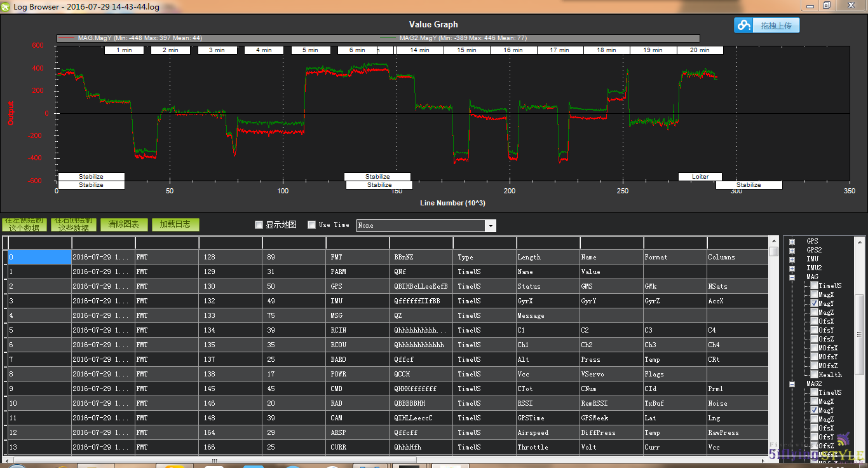This screenshot has width=868, height=468.
Task: Expand the IMU tree node
Action: coord(792,259)
